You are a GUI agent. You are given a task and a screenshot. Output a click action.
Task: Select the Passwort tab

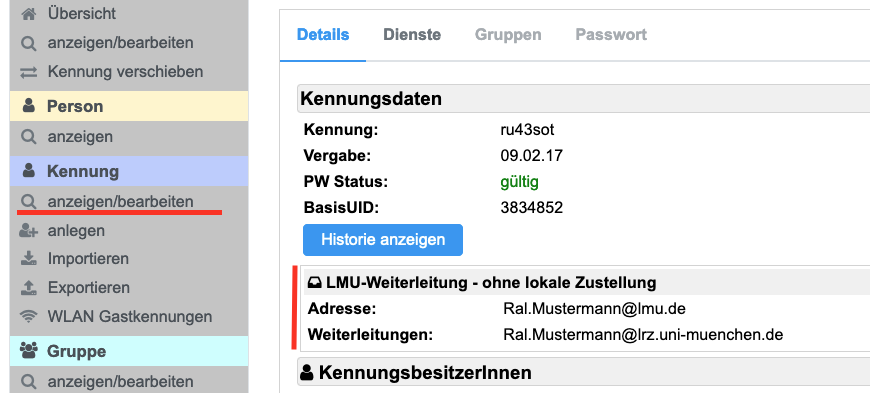point(611,34)
